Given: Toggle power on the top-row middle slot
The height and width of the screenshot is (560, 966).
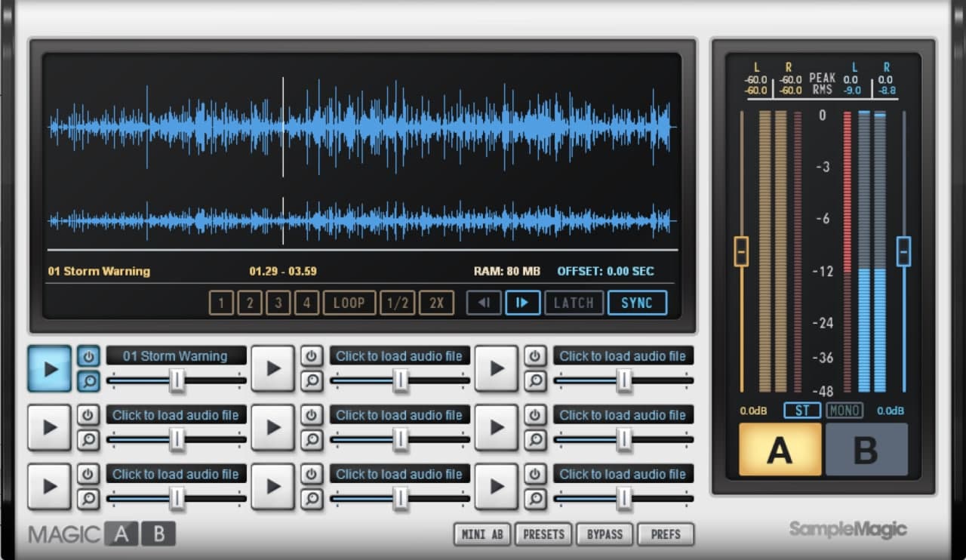Looking at the screenshot, I should coord(312,356).
